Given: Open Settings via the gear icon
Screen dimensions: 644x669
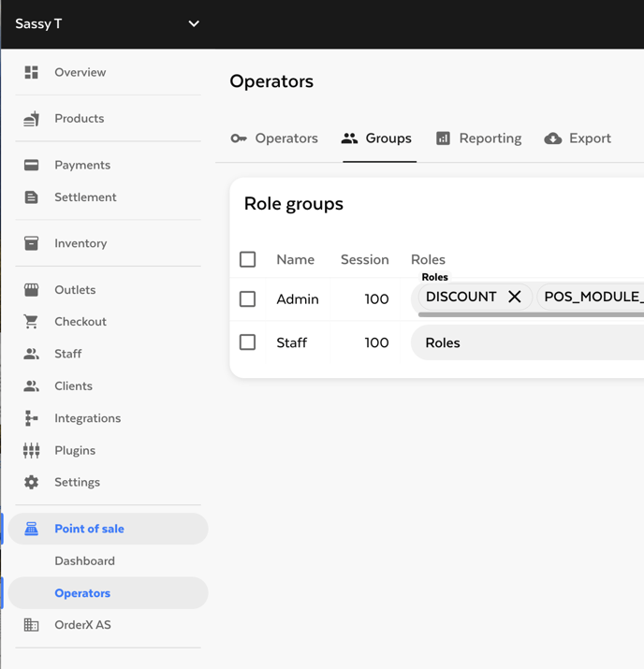Looking at the screenshot, I should [x=31, y=483].
